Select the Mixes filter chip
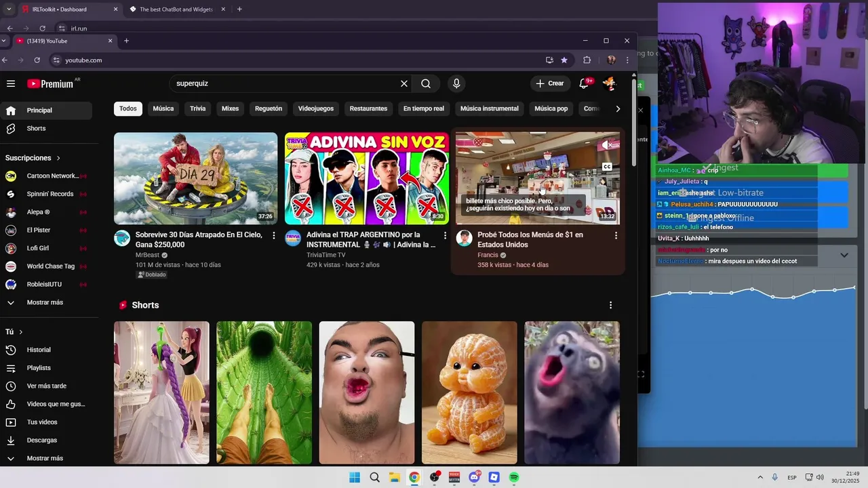868x488 pixels. tap(231, 108)
